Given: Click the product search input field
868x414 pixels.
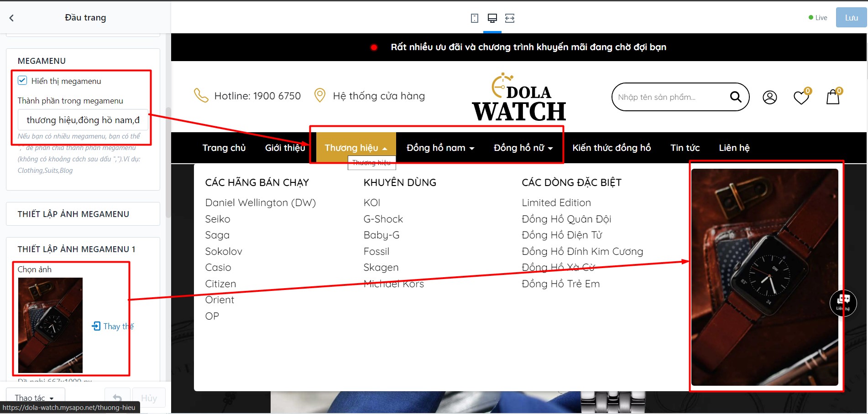Looking at the screenshot, I should (x=671, y=97).
